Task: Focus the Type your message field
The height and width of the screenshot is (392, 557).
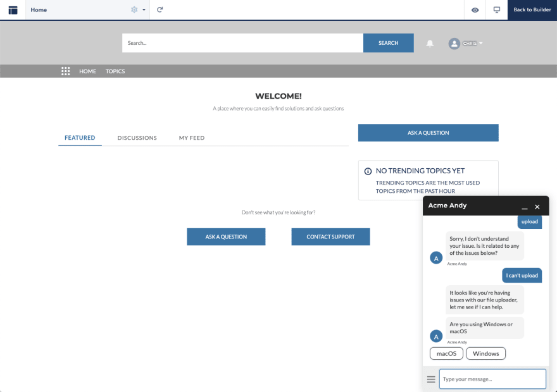Action: pos(492,379)
